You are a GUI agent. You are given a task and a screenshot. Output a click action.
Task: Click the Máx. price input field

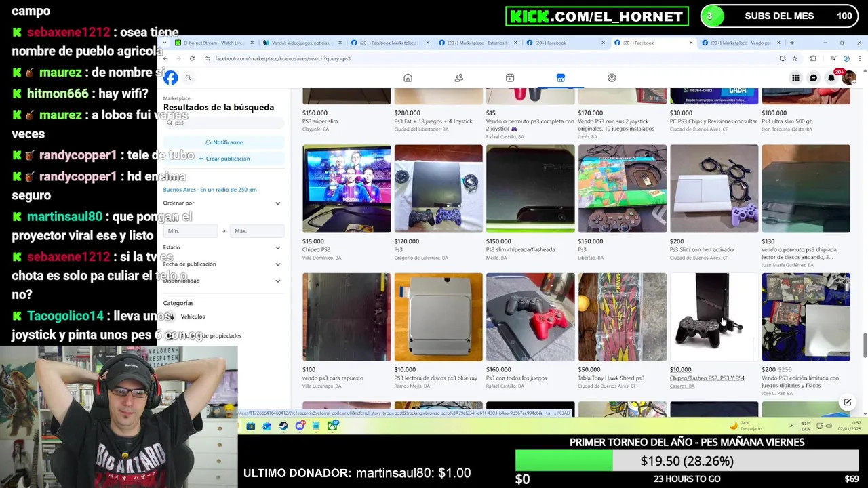pos(256,231)
